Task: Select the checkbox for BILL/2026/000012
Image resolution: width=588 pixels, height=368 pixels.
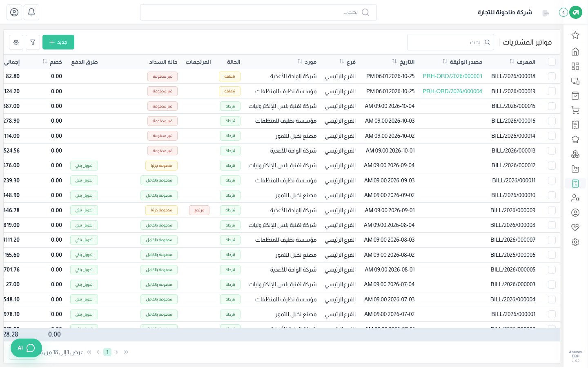Action: pyautogui.click(x=552, y=166)
